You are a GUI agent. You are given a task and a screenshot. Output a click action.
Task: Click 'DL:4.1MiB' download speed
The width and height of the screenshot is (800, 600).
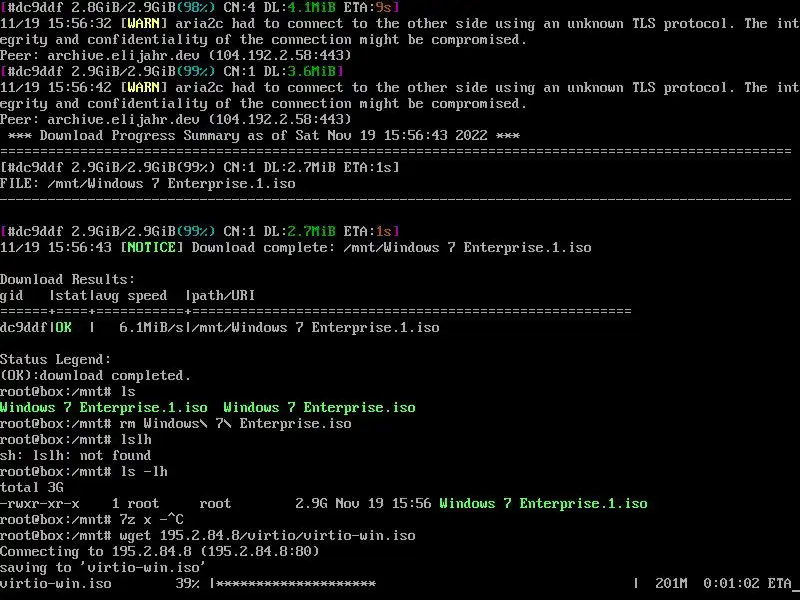(299, 7)
